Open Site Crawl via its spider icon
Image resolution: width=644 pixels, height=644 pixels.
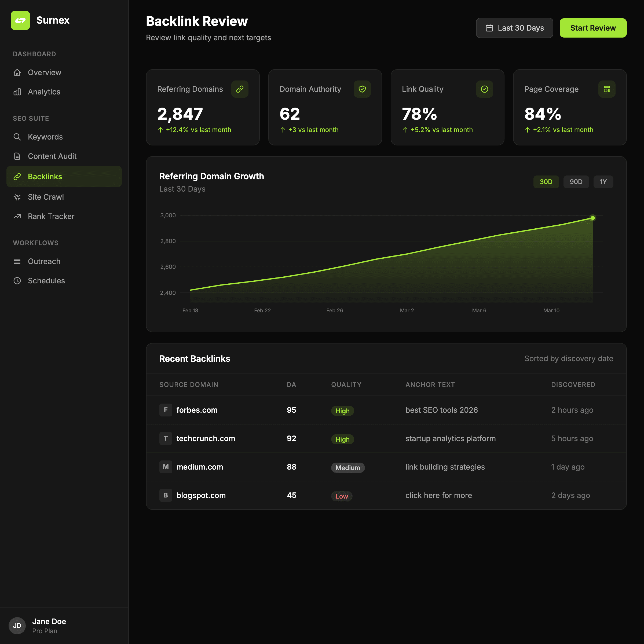pyautogui.click(x=17, y=197)
